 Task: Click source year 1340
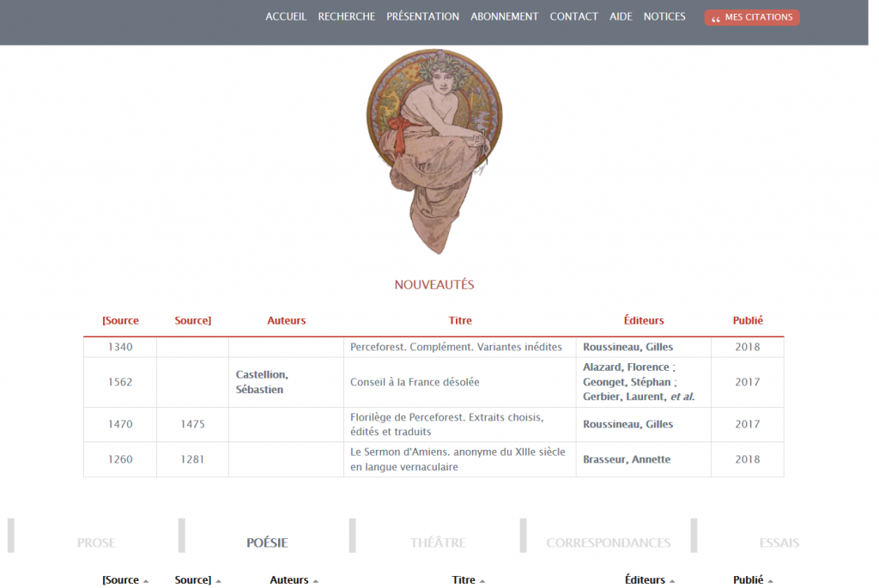point(120,347)
